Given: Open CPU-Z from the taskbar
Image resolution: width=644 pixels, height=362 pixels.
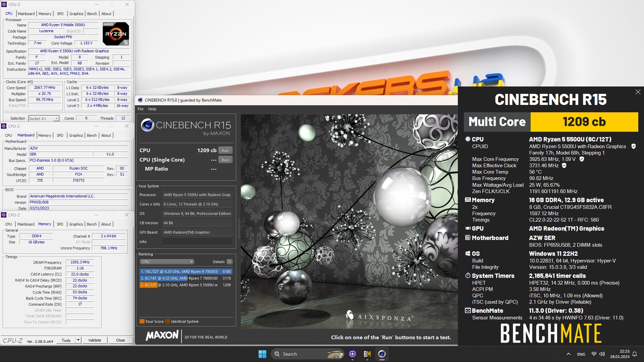Looking at the screenshot, I should [x=352, y=354].
